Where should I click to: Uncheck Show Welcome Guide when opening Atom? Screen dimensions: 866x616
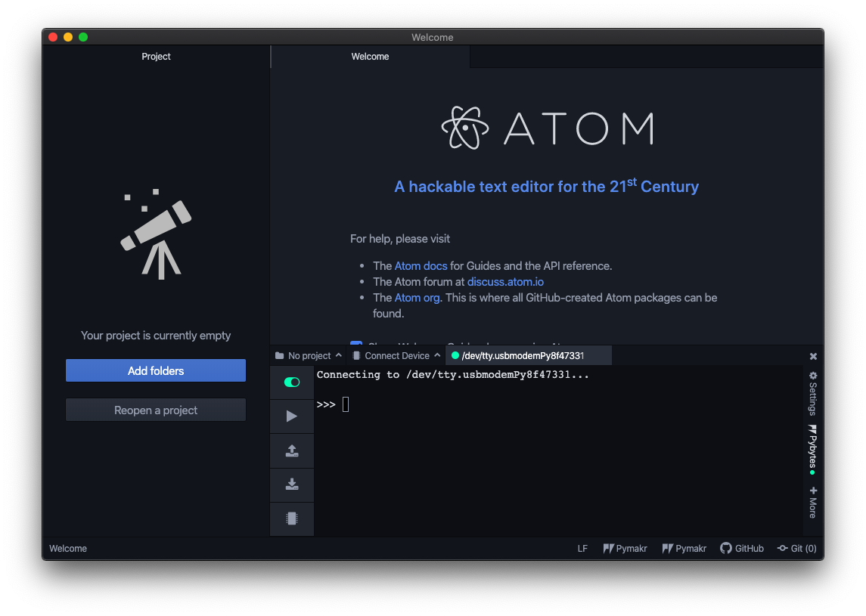pyautogui.click(x=356, y=345)
